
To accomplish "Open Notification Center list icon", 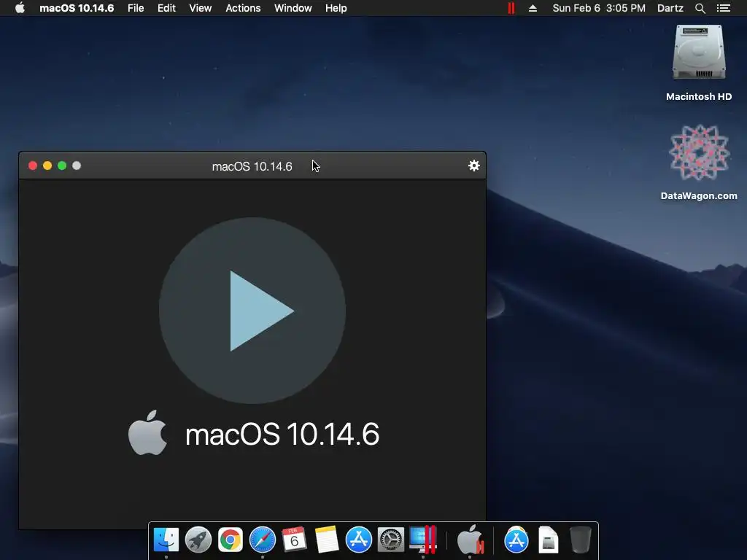I will (x=723, y=8).
